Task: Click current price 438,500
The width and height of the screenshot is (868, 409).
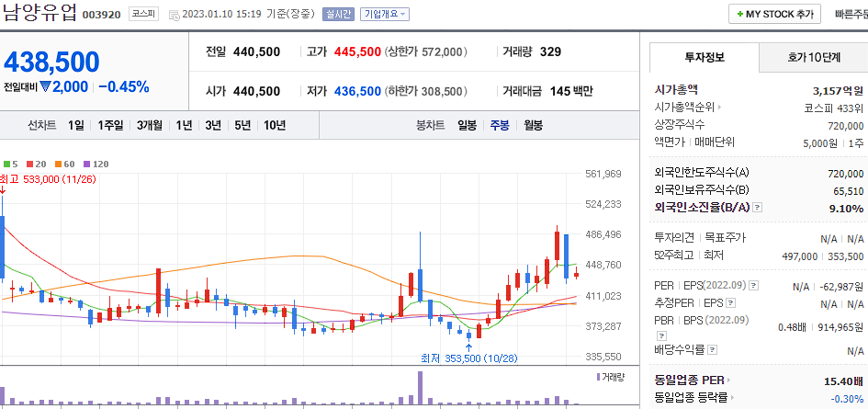Action: [x=51, y=62]
